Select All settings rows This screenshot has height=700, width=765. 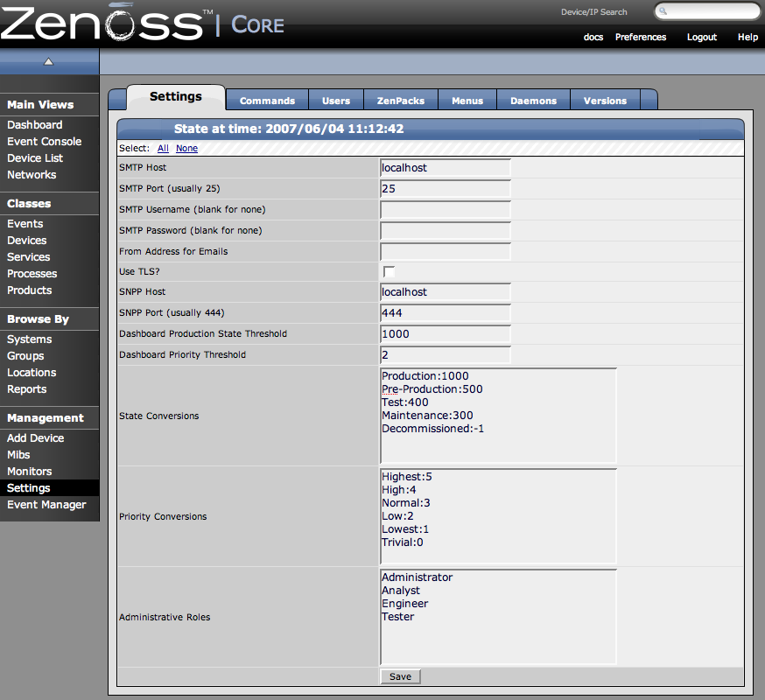pyautogui.click(x=163, y=148)
